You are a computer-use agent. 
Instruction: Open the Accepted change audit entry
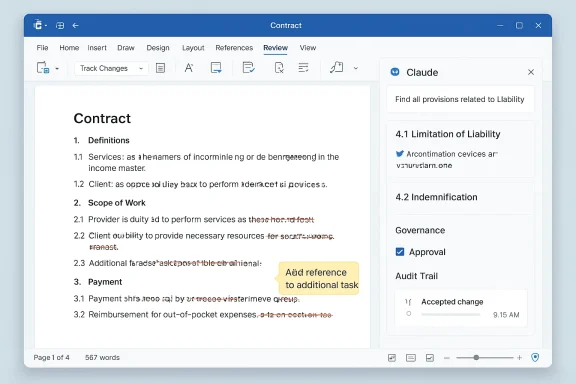click(x=461, y=308)
